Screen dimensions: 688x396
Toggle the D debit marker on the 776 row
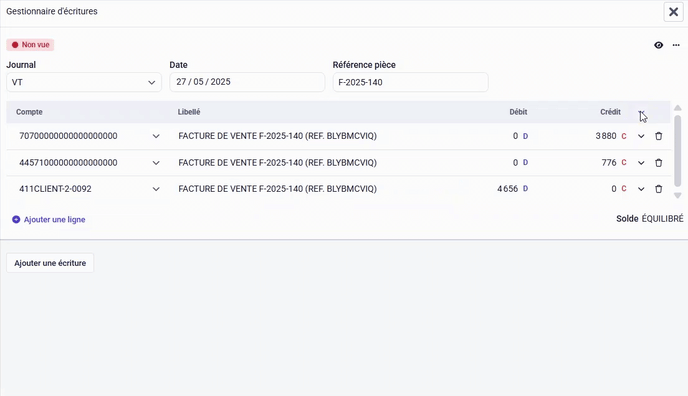click(525, 162)
